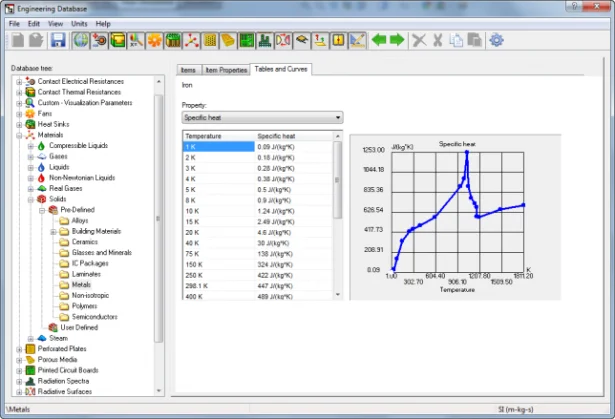Click the green forward arrow in toolbar
The width and height of the screenshot is (615, 419).
[x=397, y=40]
